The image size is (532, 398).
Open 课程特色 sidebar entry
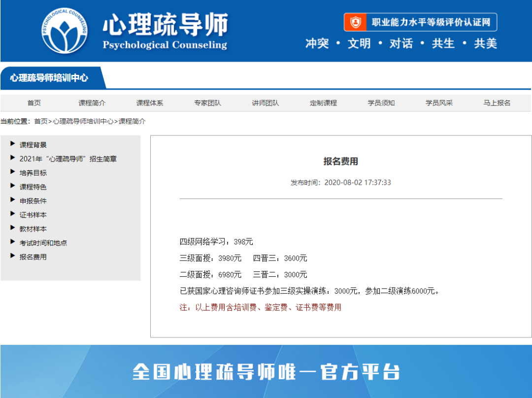[33, 187]
